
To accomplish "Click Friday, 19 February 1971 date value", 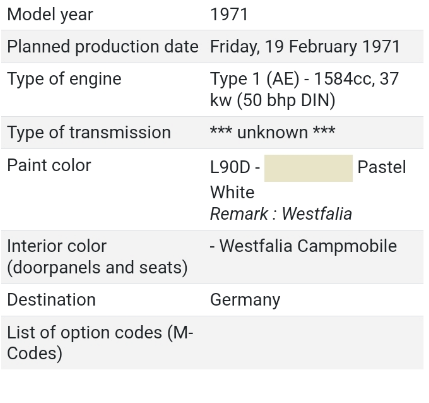I will [305, 47].
